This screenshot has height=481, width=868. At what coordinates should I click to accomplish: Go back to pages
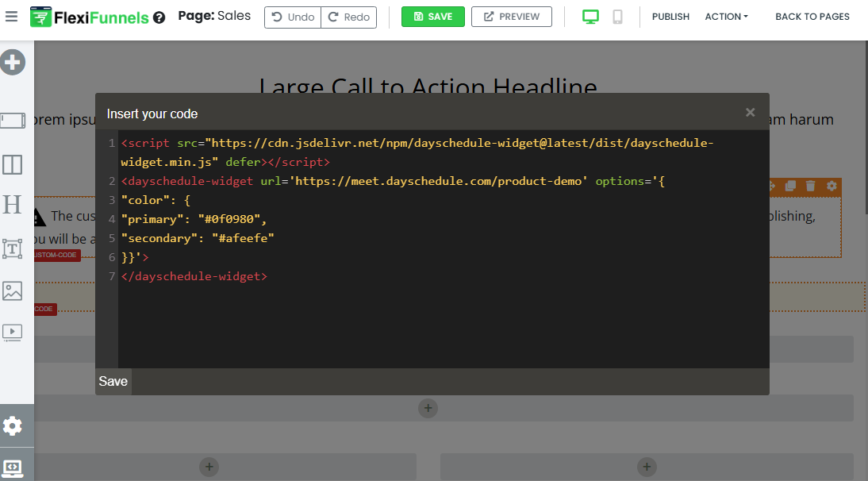(812, 17)
